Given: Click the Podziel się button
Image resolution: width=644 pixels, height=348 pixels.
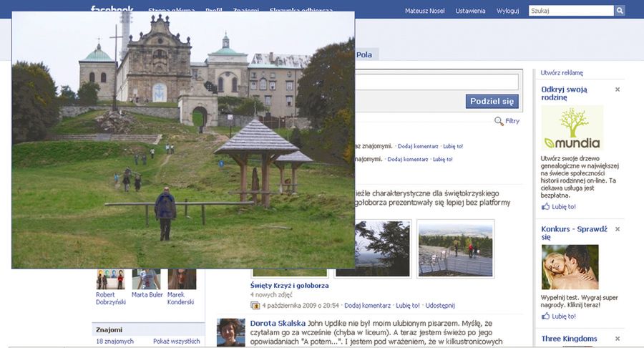Looking at the screenshot, I should [492, 101].
